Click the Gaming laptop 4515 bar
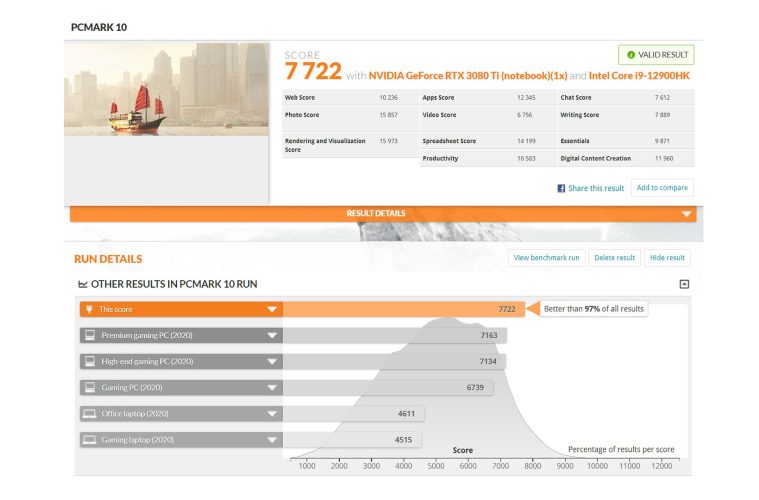The height and width of the screenshot is (500, 759). pyautogui.click(x=352, y=440)
